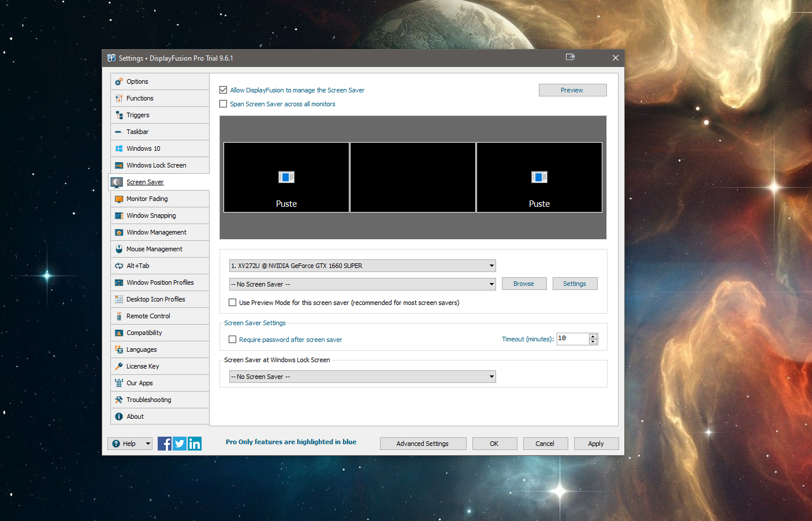This screenshot has width=812, height=521.
Task: Expand the XV272U monitor selection dropdown
Action: click(491, 266)
